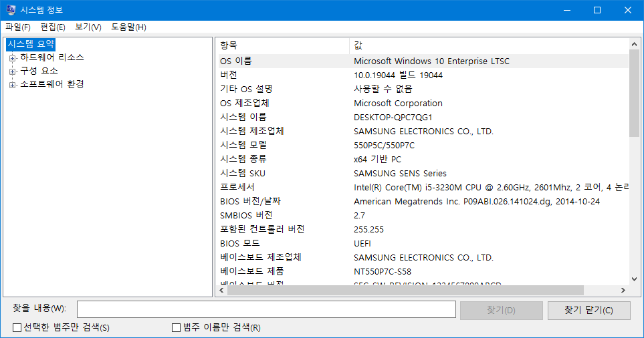Open the 편집(E) menu
This screenshot has height=338, width=644.
(53, 27)
